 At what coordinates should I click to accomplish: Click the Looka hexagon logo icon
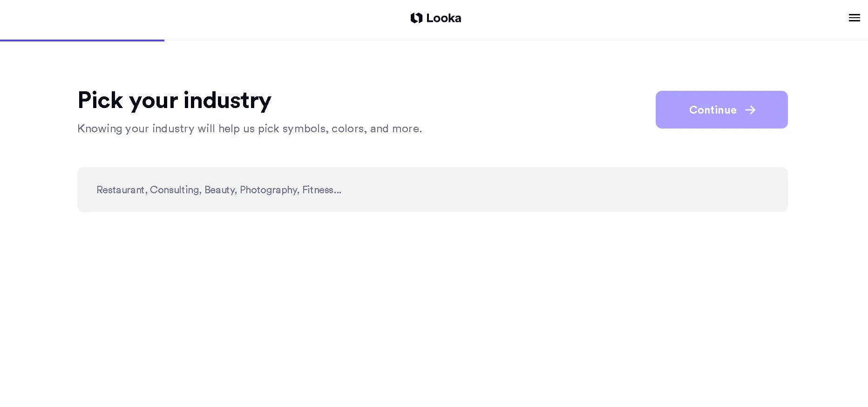tap(416, 18)
